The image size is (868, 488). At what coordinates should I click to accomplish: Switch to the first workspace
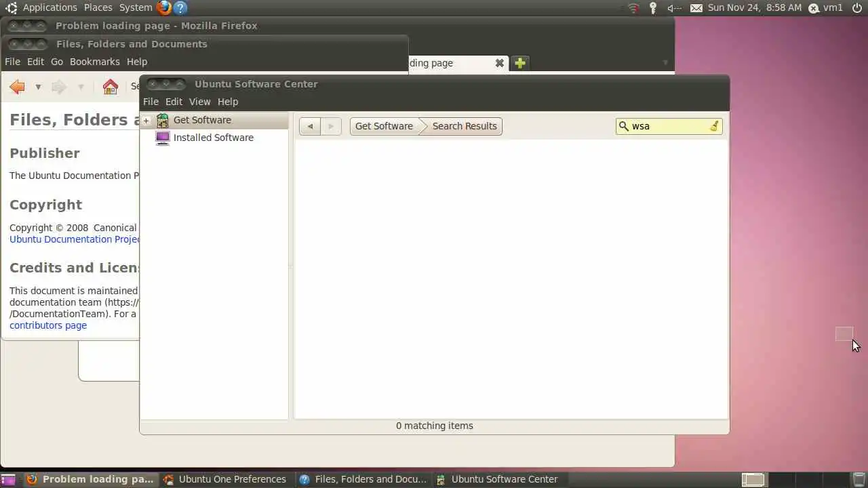pyautogui.click(x=753, y=480)
